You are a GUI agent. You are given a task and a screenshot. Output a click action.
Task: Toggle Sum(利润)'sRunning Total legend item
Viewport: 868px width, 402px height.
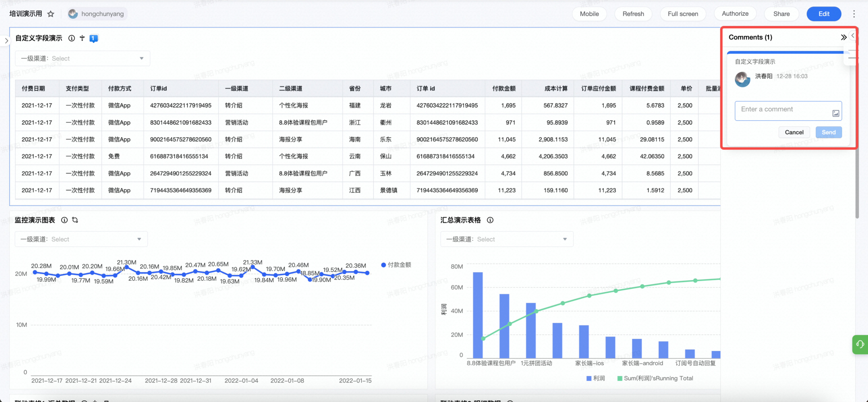[x=655, y=378]
